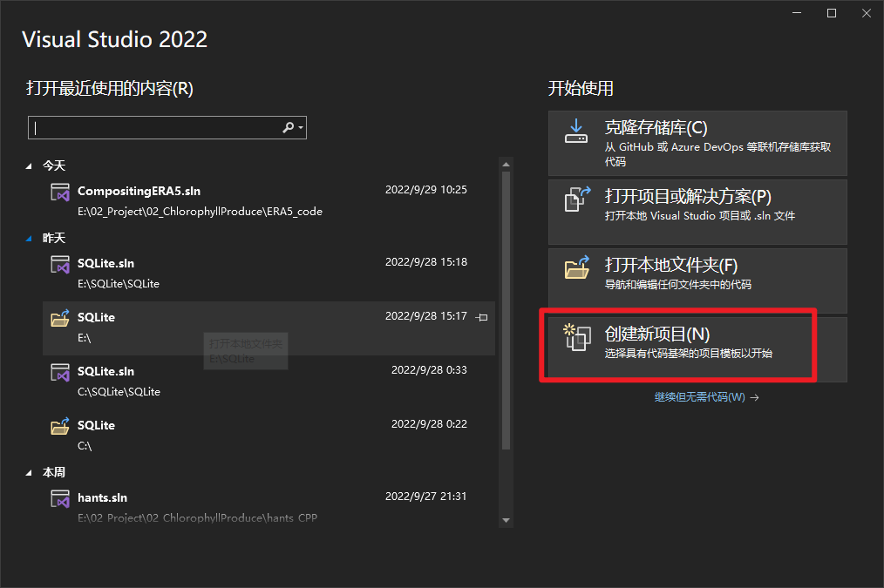Click the recent list scrollbar thumb
The image size is (884, 588).
coord(506,310)
